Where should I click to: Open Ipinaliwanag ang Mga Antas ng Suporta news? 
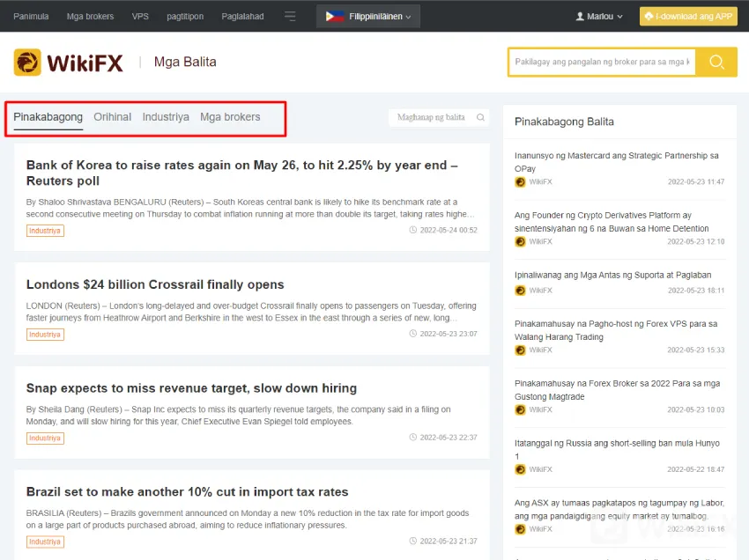[x=613, y=275]
